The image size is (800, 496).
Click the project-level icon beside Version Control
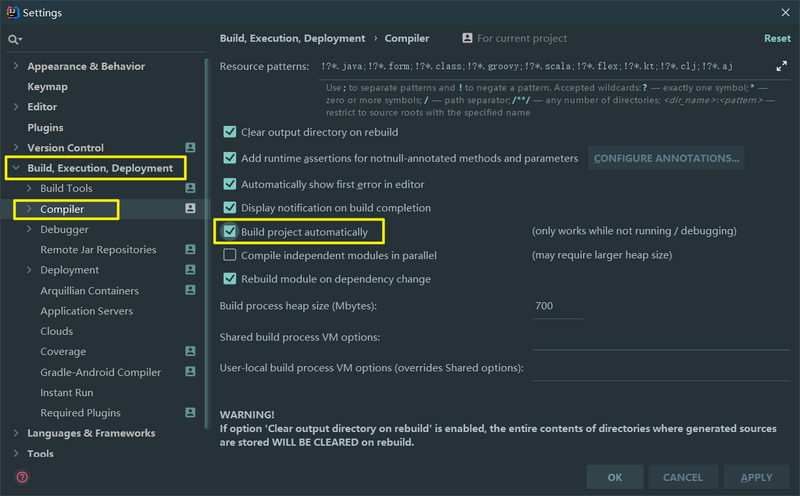tap(190, 148)
